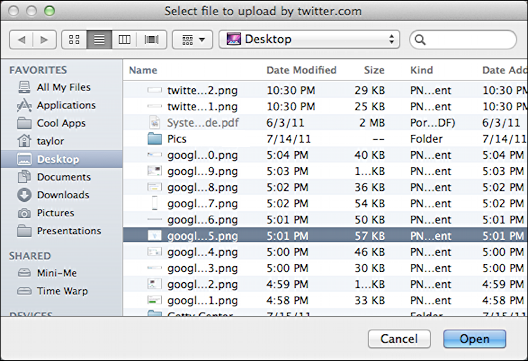Select file googl...1.png
The height and width of the screenshot is (361, 528).
tap(325, 300)
